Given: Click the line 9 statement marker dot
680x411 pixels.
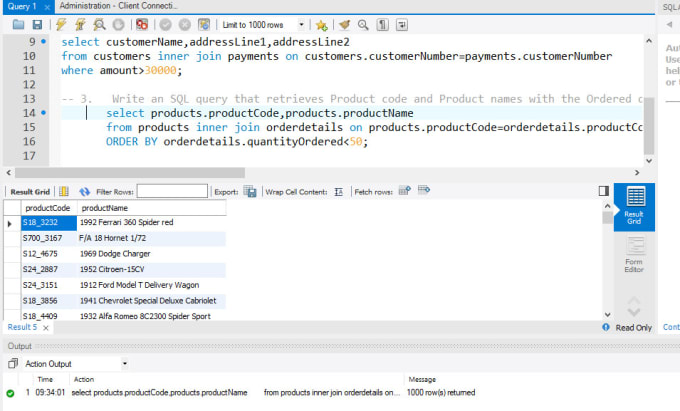Looking at the screenshot, I should (x=43, y=42).
